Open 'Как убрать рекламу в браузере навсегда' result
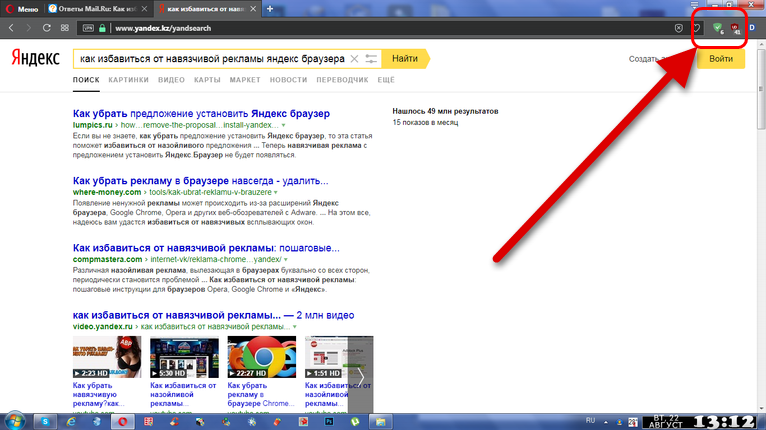Viewport: 766px width, 430px height. (x=200, y=181)
